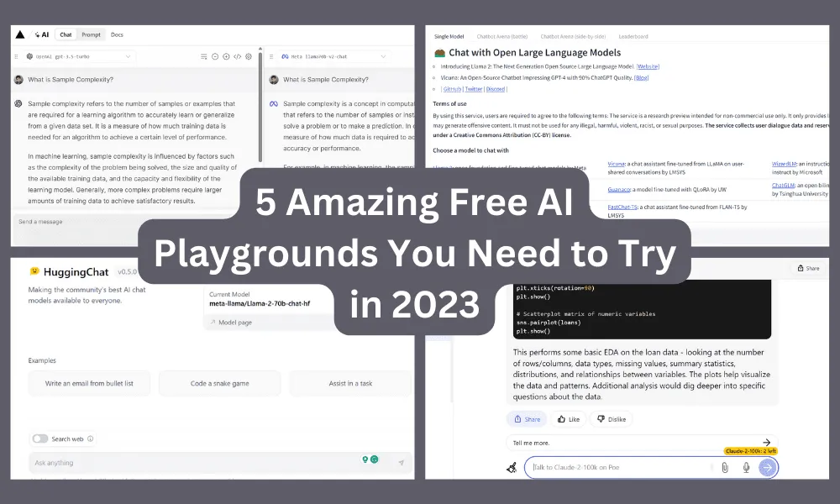Screen dimensions: 840x504
Task: Open the gear settings for the gpt-3.5-turbo panel
Action: pos(249,56)
